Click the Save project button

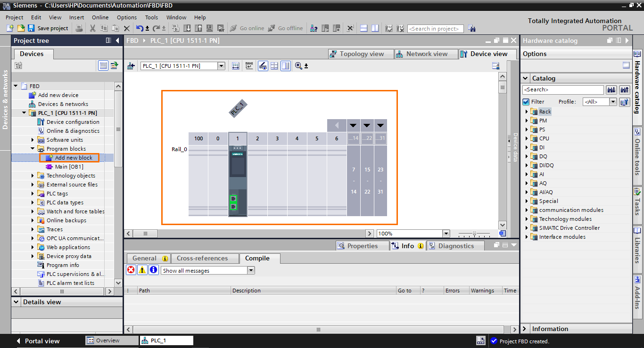[48, 28]
